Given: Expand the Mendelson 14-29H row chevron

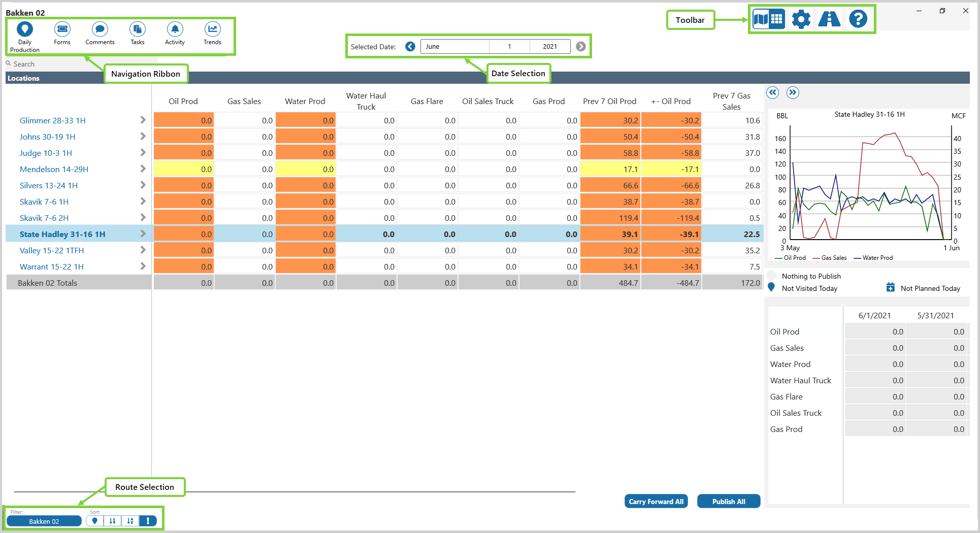Looking at the screenshot, I should (x=143, y=169).
